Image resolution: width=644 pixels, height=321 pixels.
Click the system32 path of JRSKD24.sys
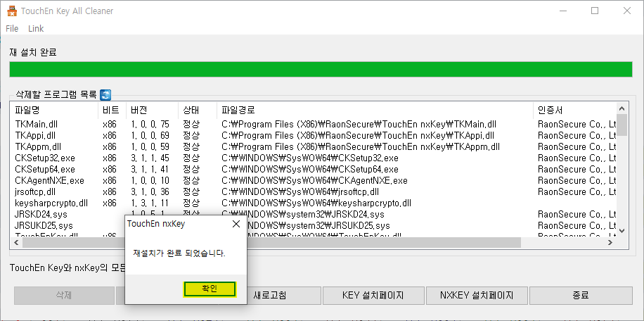tap(303, 215)
